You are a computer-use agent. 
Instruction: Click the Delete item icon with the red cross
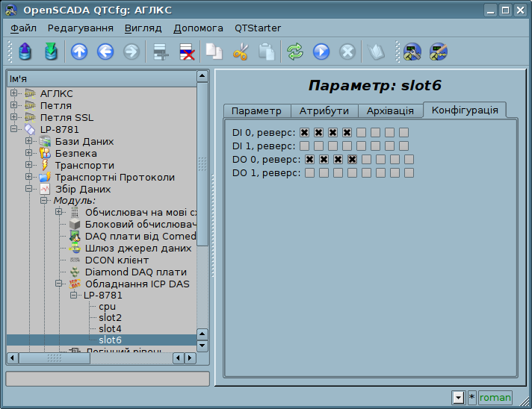pyautogui.click(x=186, y=51)
